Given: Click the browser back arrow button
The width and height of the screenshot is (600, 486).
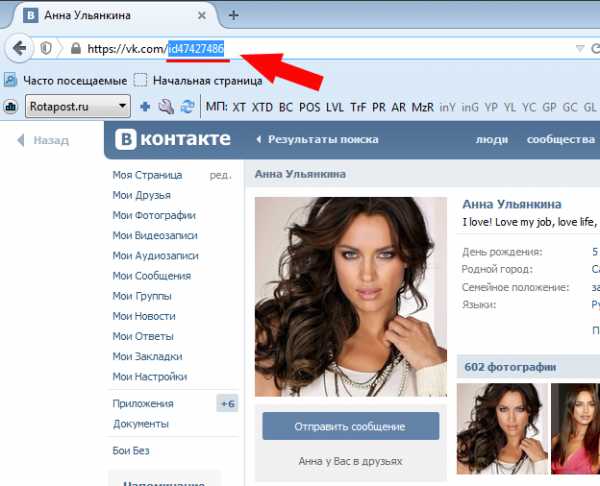Looking at the screenshot, I should pos(19,49).
